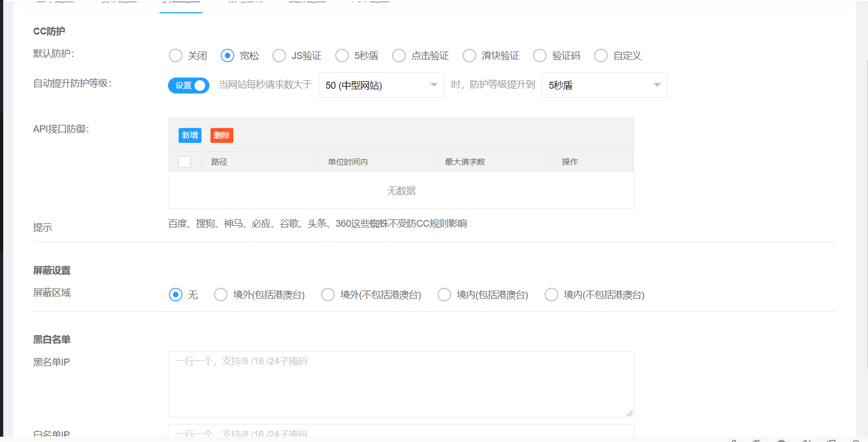The height and width of the screenshot is (442, 868).
Task: Click the 时，防护等级提升到 text
Action: pyautogui.click(x=493, y=84)
